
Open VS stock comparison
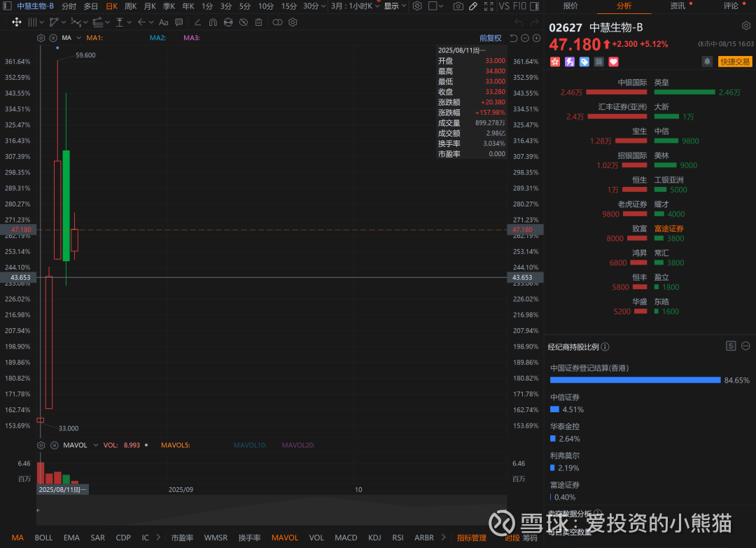(x=504, y=6)
